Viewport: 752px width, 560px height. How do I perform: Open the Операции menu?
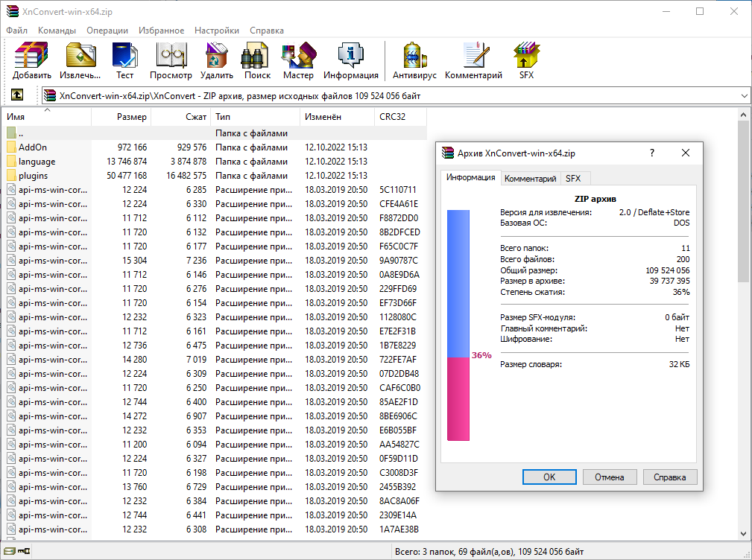point(107,31)
